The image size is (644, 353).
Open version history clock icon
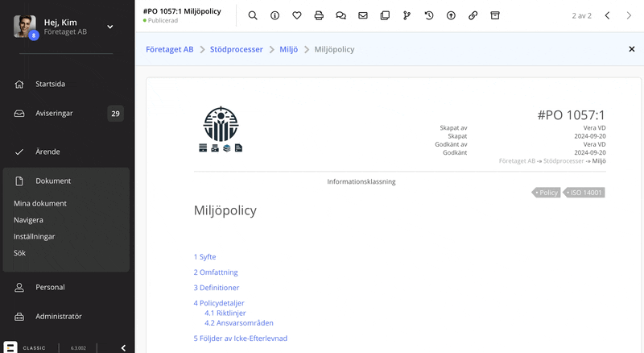tap(429, 15)
